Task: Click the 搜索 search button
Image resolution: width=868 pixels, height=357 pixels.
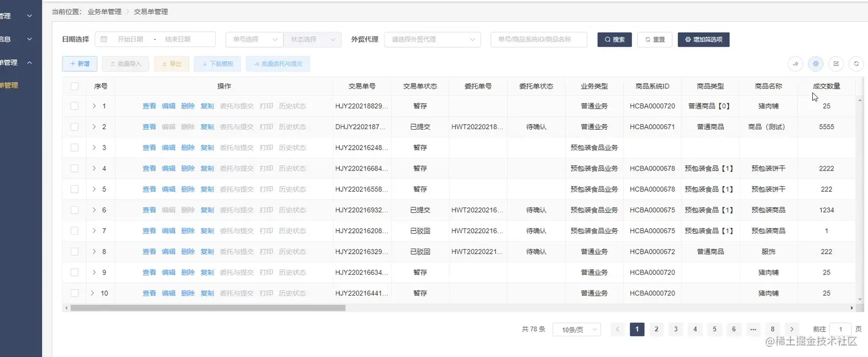Action: [x=614, y=40]
